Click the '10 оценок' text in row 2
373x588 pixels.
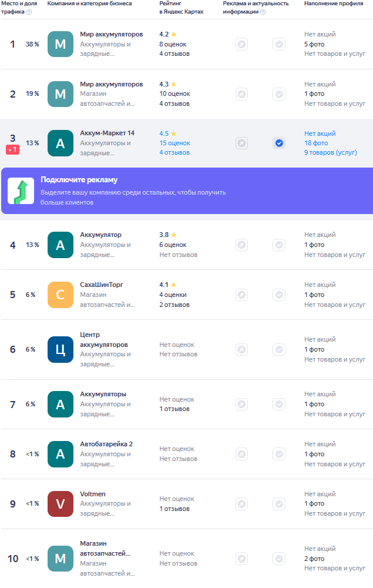pyautogui.click(x=175, y=93)
